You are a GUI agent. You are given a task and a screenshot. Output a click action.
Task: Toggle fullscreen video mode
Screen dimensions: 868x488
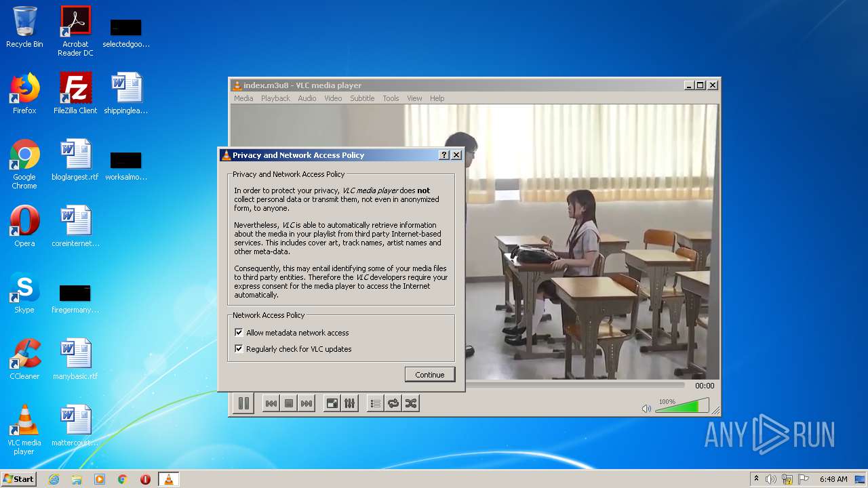[x=332, y=403]
